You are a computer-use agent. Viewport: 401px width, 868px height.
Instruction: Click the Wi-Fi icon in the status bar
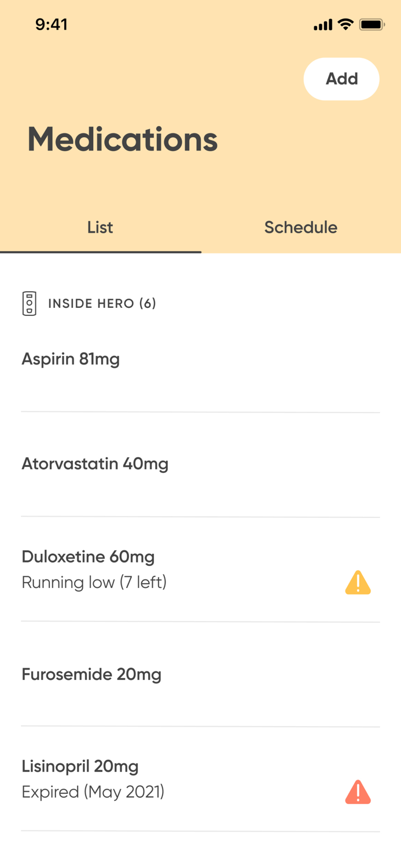[x=345, y=24]
